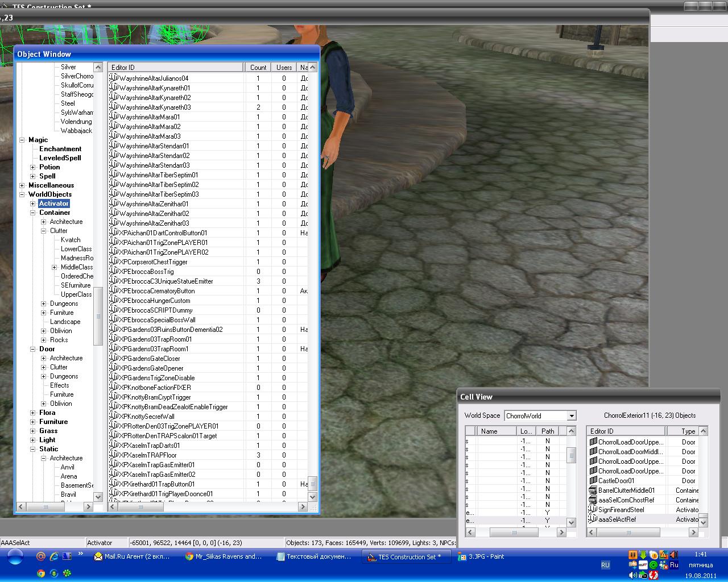Select the Wabbajack tree item
The image size is (728, 582).
(76, 131)
